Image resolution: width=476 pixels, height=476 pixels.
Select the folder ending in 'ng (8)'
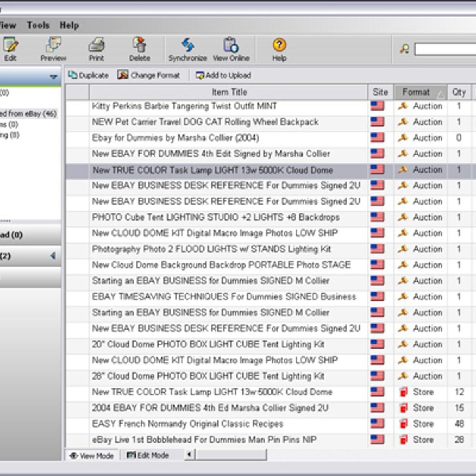10,135
